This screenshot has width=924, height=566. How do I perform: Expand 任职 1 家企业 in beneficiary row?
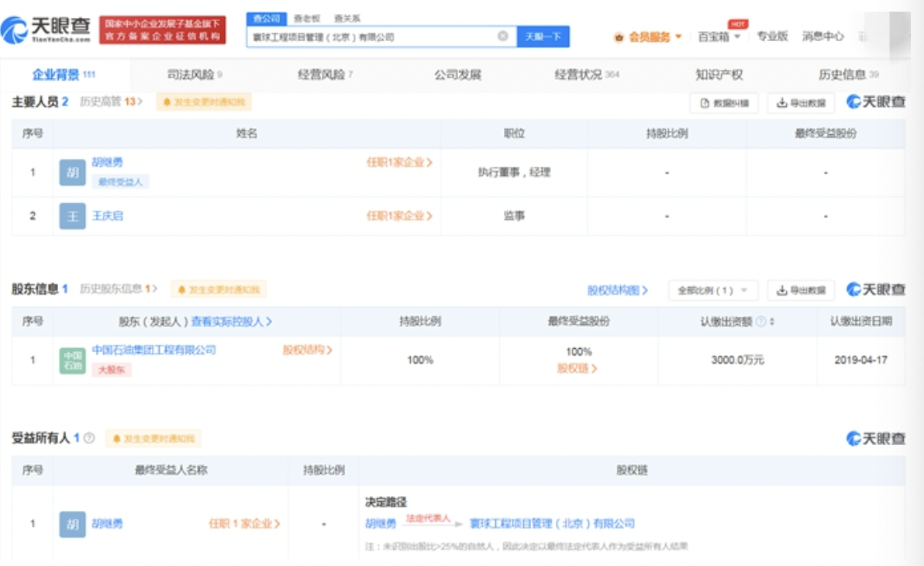[x=244, y=523]
